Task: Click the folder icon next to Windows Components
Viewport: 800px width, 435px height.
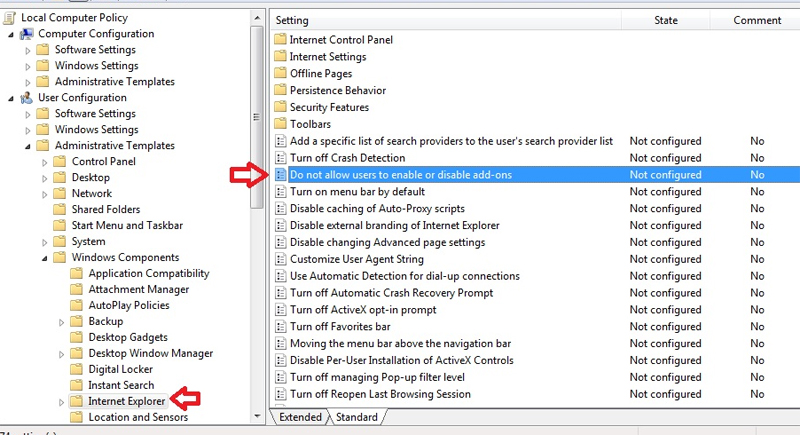Action: tap(60, 257)
